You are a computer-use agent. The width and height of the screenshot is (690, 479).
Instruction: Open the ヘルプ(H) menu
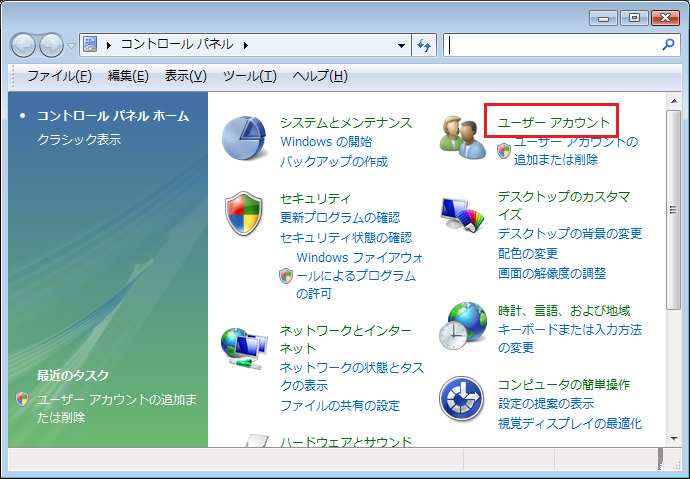tap(320, 76)
